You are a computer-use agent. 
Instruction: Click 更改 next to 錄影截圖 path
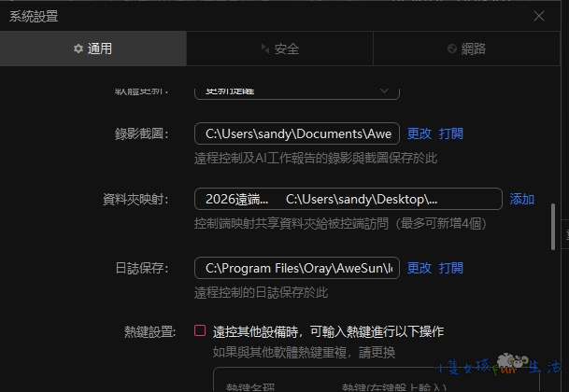coord(420,133)
